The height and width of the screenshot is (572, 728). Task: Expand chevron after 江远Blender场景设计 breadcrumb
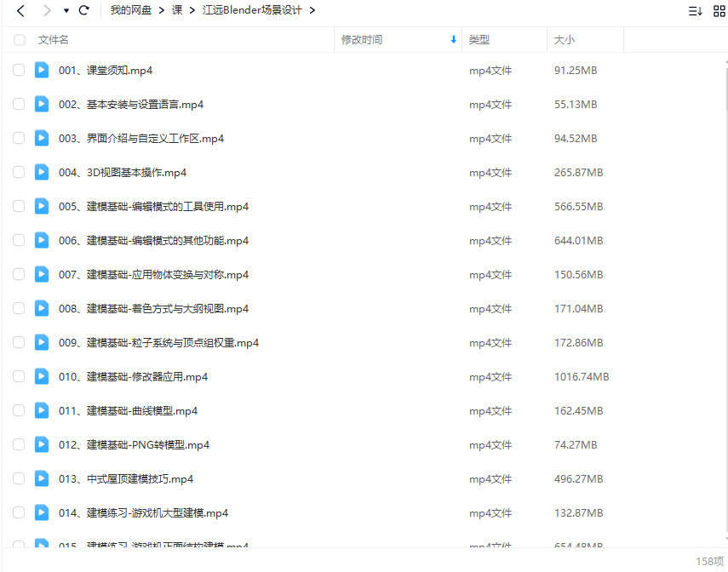[x=312, y=11]
